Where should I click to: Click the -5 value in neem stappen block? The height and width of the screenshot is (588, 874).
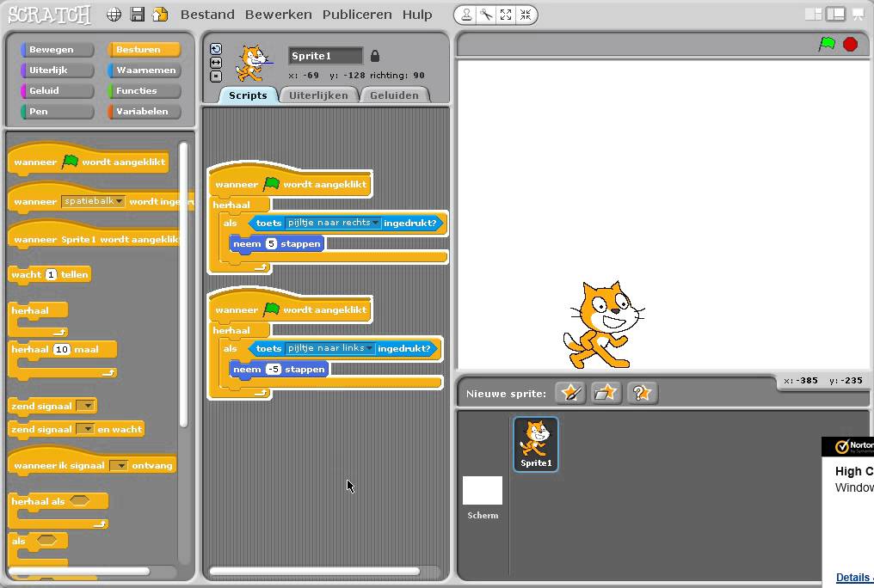pos(274,369)
